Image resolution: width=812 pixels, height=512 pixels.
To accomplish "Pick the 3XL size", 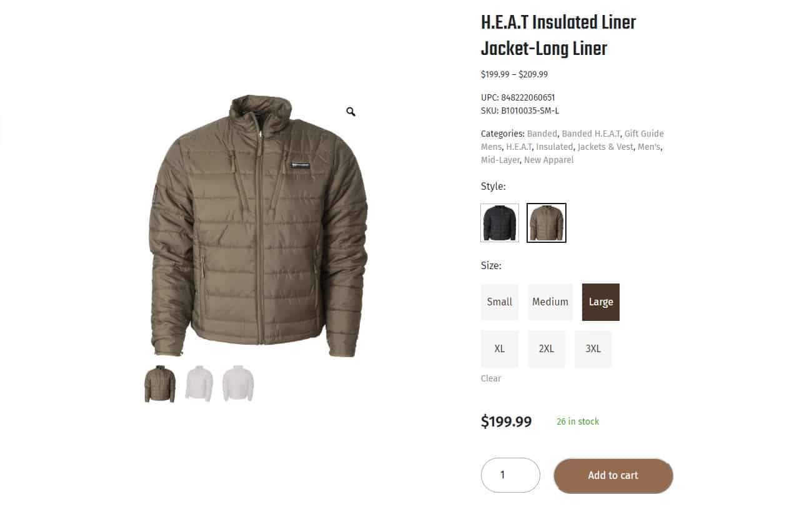I will pyautogui.click(x=593, y=349).
